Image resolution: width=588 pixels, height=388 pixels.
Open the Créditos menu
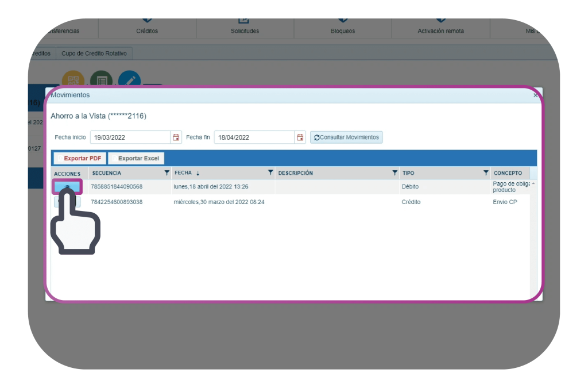coord(147,30)
